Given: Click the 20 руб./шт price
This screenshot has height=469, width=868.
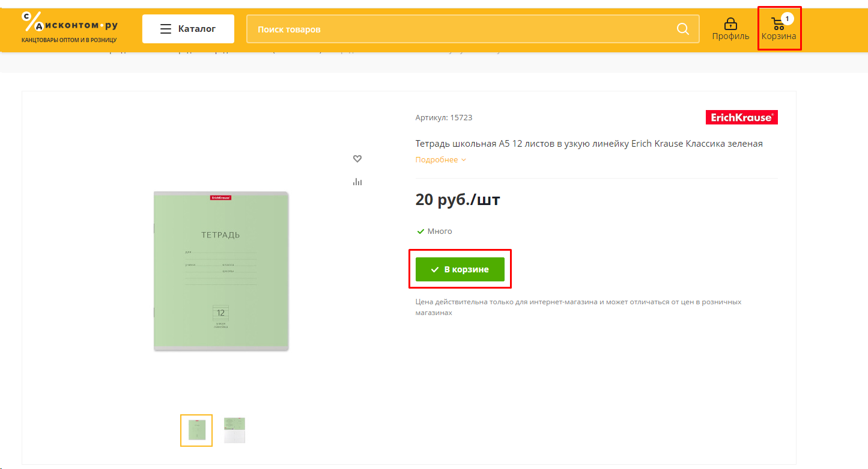Looking at the screenshot, I should (458, 200).
